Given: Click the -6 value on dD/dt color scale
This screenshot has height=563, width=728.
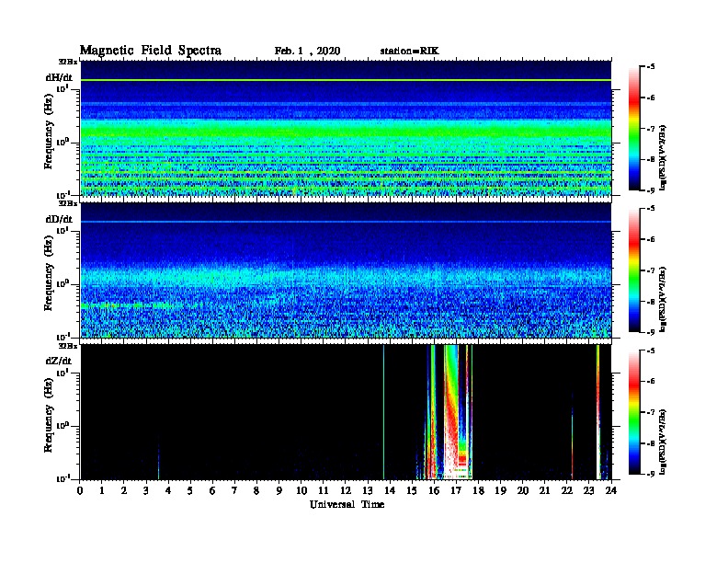Looking at the screenshot, I should tap(651, 239).
